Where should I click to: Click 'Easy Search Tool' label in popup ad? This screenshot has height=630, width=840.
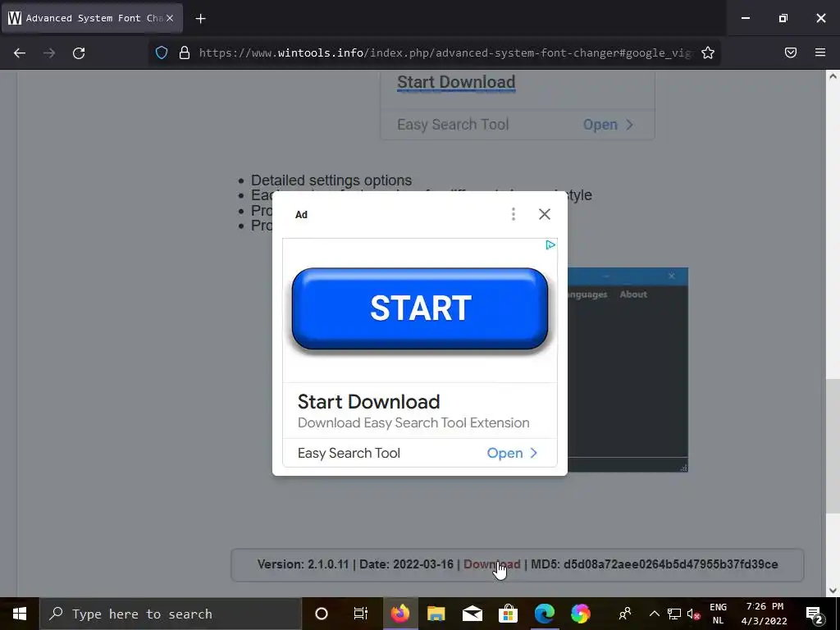(x=349, y=453)
